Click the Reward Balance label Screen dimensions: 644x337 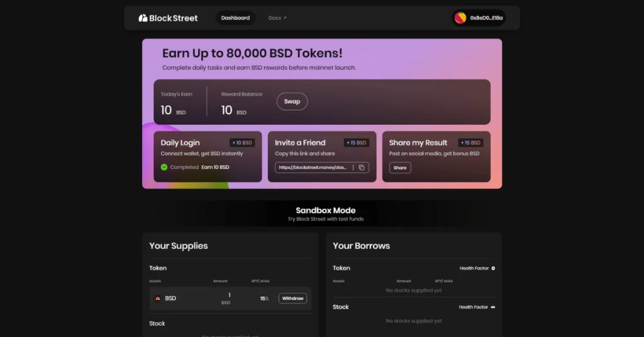click(x=241, y=94)
